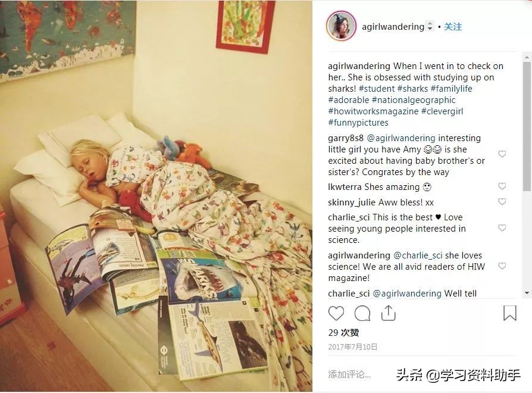Click the comments scrollbar thumb
Image resolution: width=532 pixels, height=393 pixels.
(527, 126)
